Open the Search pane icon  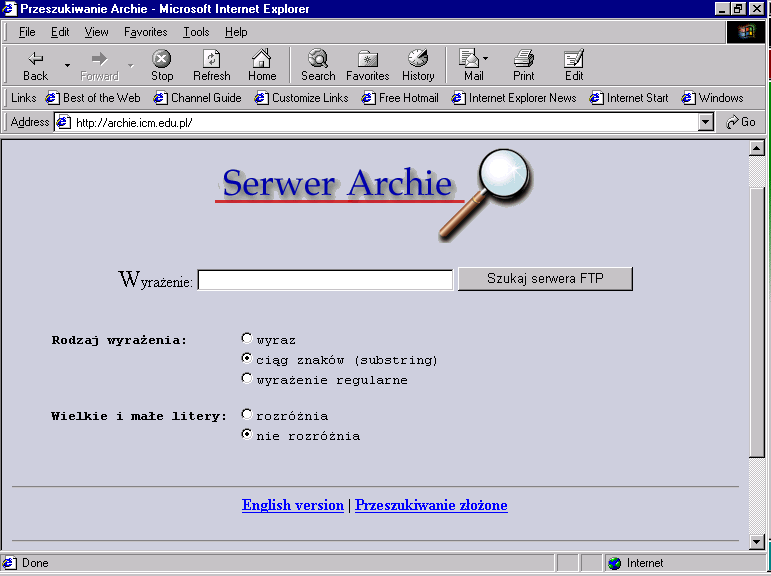click(318, 59)
